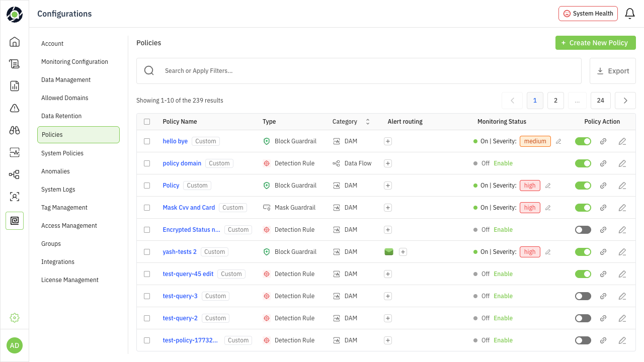Sort by the Category column arrows

pos(368,122)
